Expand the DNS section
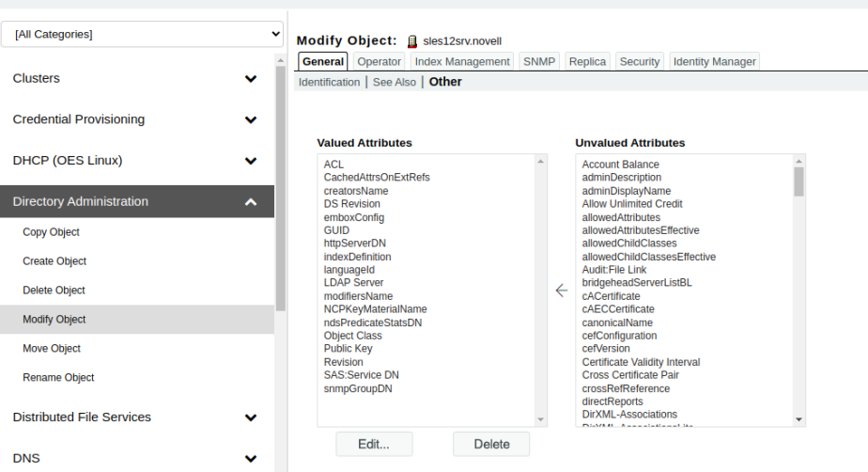This screenshot has width=868, height=472. tap(250, 459)
